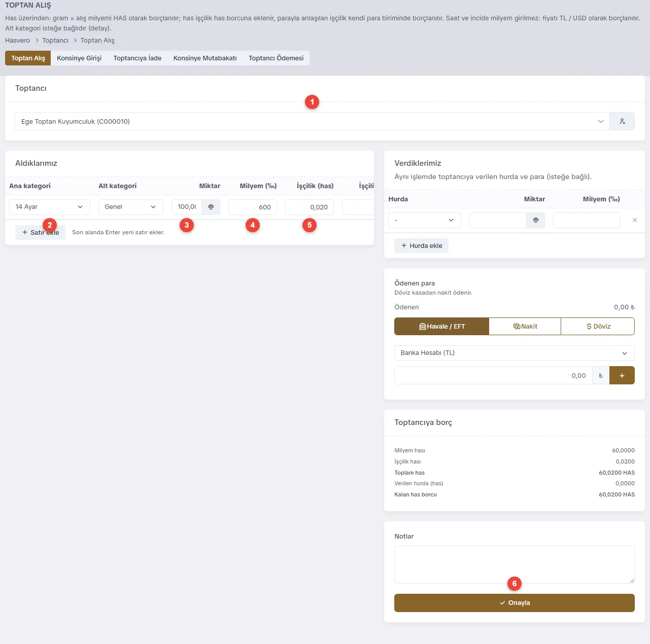This screenshot has height=644, width=650.
Task: Select Havale / EFT payment method
Action: click(x=442, y=327)
